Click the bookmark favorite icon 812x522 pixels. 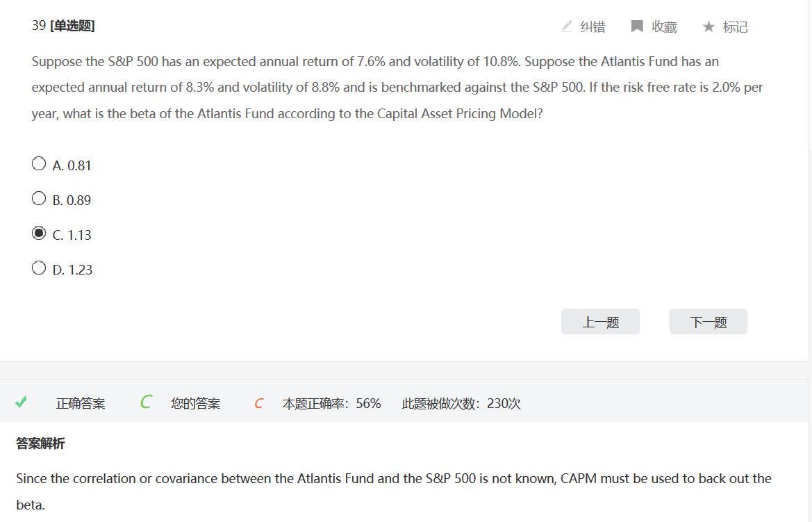click(x=636, y=26)
